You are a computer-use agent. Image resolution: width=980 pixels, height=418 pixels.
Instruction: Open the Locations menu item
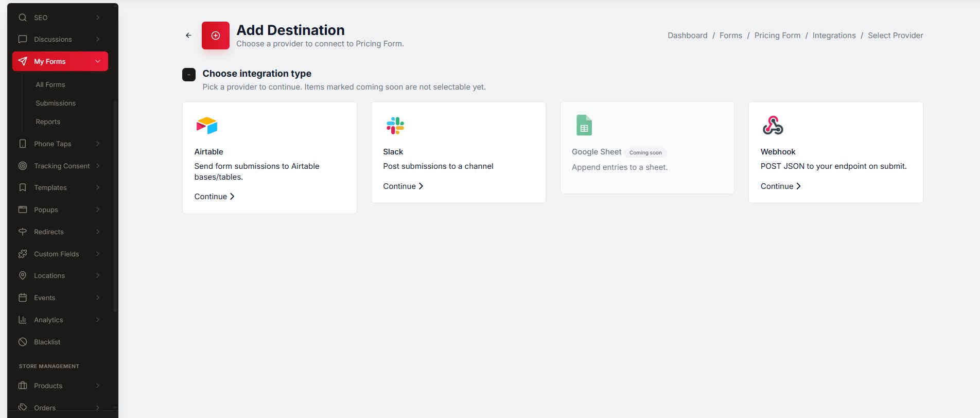[60, 275]
